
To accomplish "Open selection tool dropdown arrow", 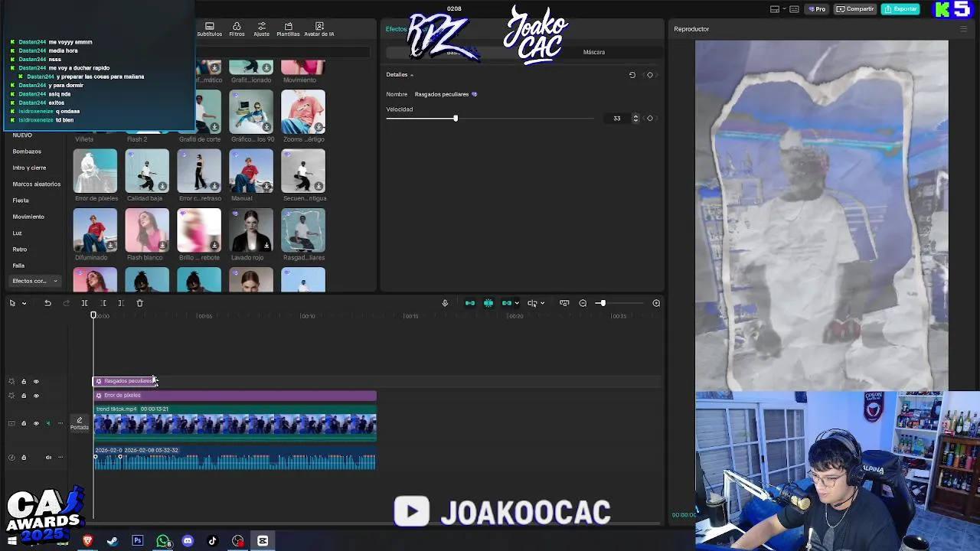I will (x=24, y=303).
